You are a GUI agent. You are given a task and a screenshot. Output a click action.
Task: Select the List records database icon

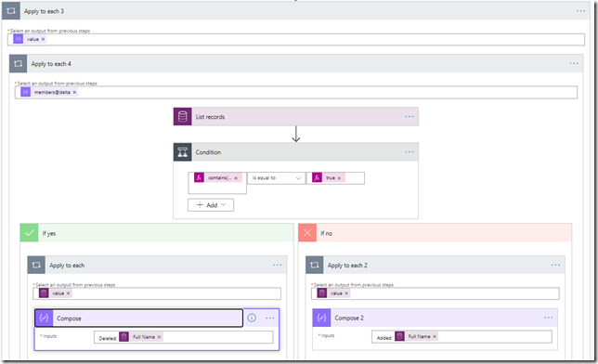click(x=182, y=117)
